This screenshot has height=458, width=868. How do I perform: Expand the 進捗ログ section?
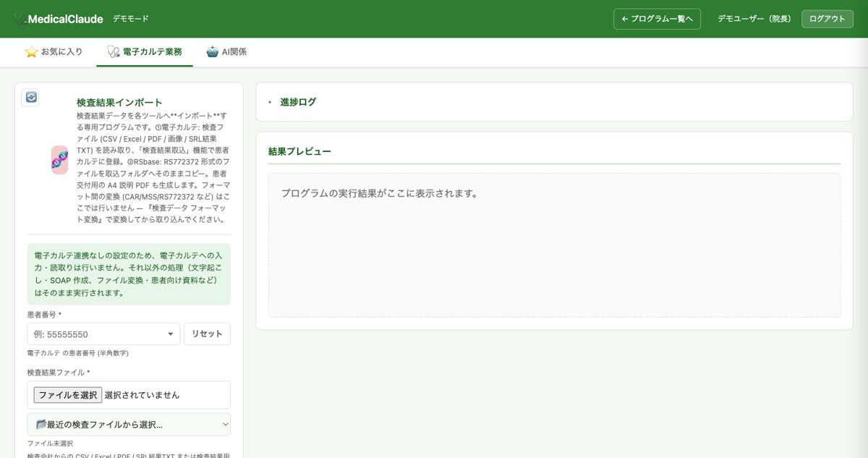555,102
